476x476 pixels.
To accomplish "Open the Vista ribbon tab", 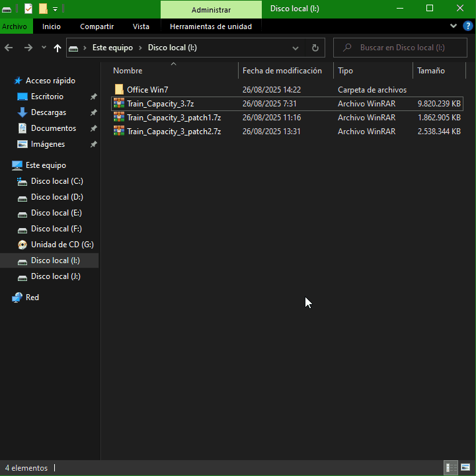I will point(141,26).
